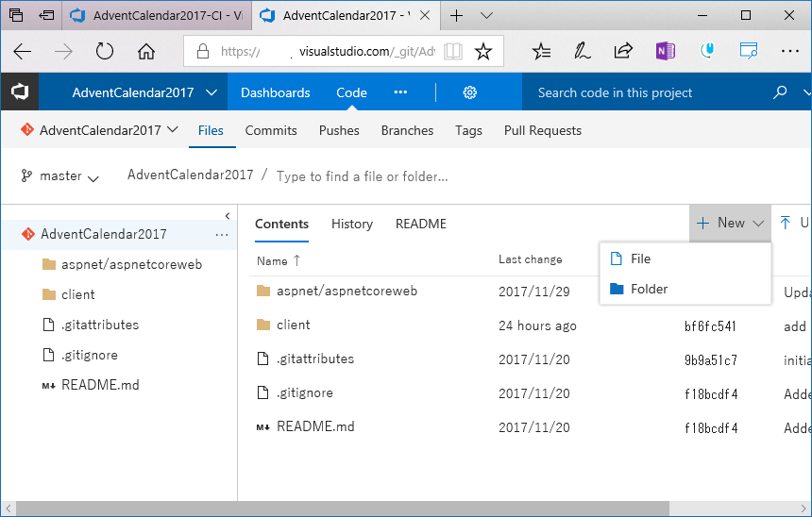The height and width of the screenshot is (517, 812).
Task: Toggle the New dropdown button
Action: pos(730,223)
